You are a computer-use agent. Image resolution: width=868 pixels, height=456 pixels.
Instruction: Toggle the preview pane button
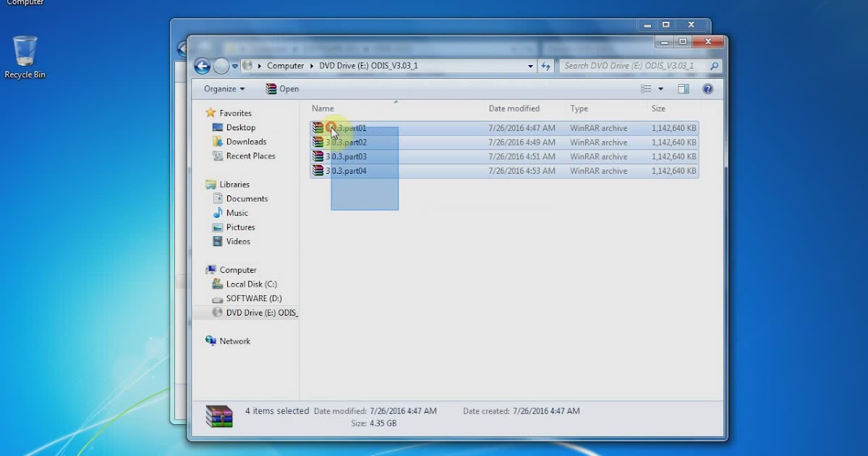click(684, 89)
